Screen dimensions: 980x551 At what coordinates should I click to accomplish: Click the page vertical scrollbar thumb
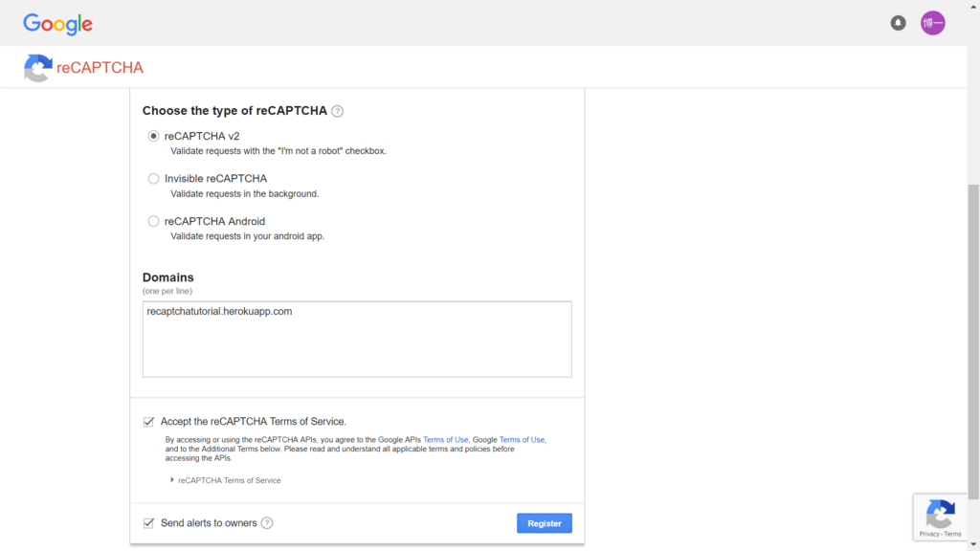point(973,342)
